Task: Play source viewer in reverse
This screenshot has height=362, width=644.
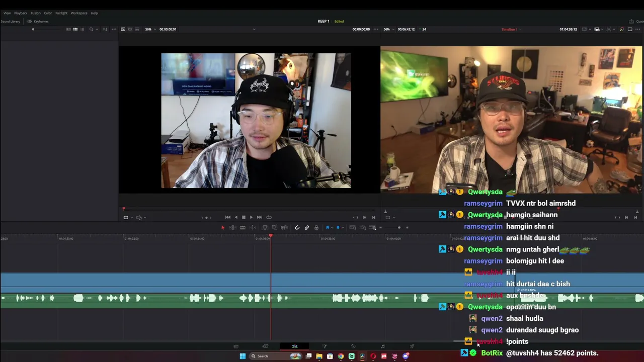Action: click(235, 217)
